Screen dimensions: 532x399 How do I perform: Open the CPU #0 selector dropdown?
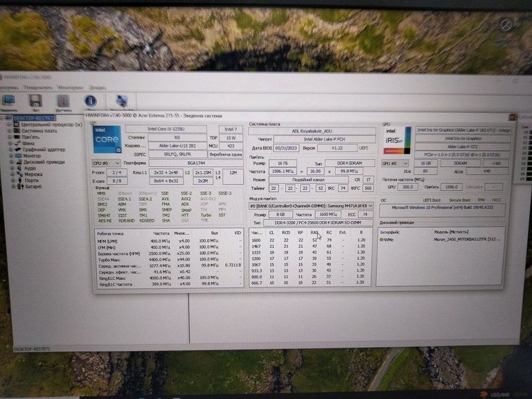pyautogui.click(x=106, y=163)
